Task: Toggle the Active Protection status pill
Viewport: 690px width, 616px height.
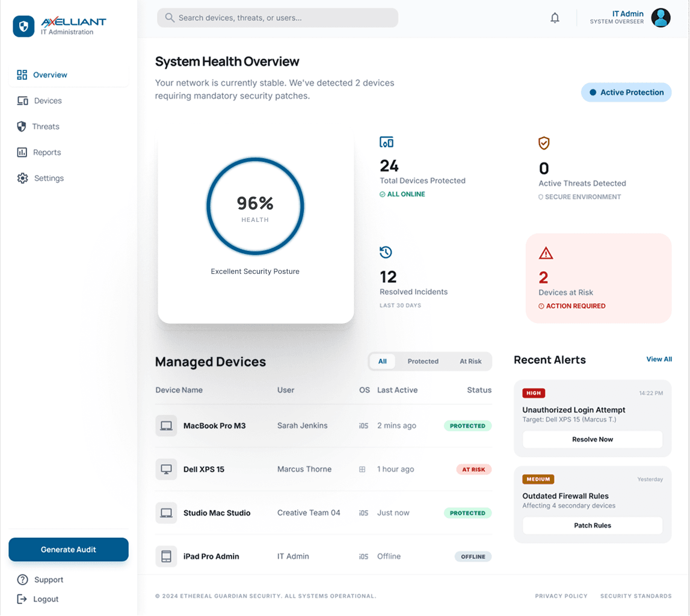Action: click(x=626, y=93)
